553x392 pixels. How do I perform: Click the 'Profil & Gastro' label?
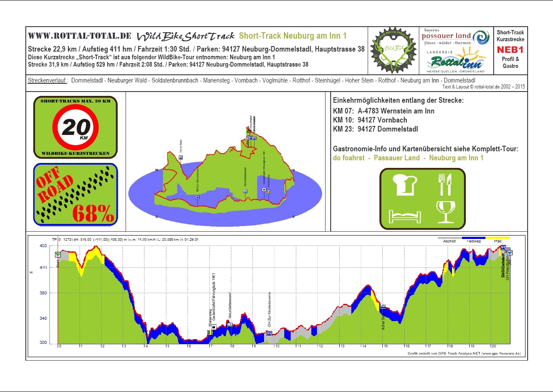[510, 62]
